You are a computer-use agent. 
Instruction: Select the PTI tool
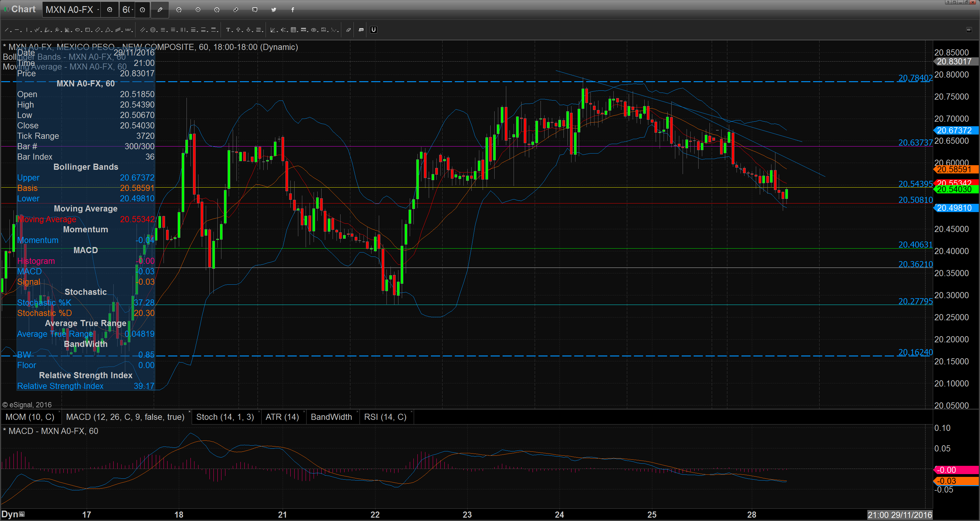click(323, 30)
